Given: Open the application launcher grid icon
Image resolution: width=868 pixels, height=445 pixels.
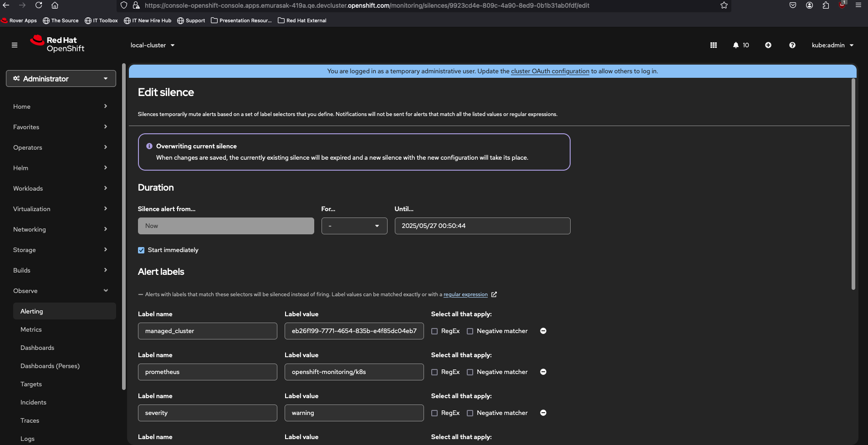Looking at the screenshot, I should (713, 45).
